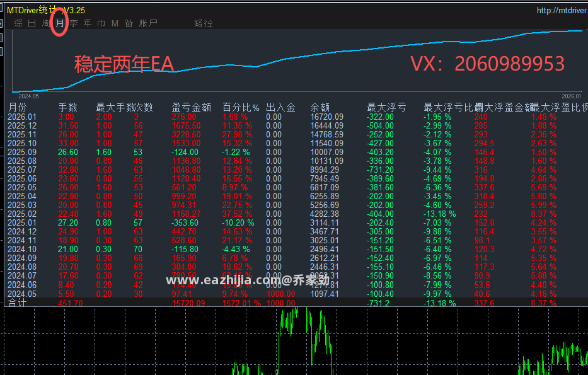Click loss value -115.80

(185, 249)
